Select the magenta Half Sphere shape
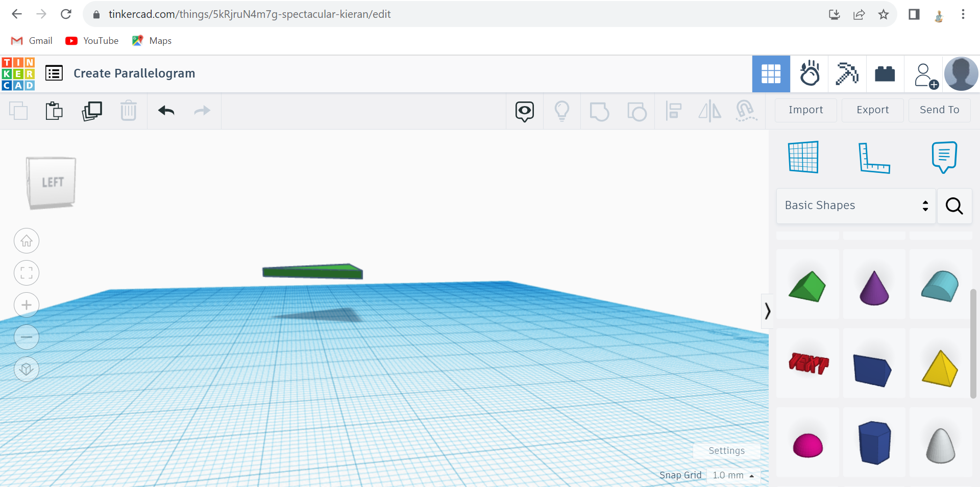Viewport: 980px width, 487px height. click(807, 443)
